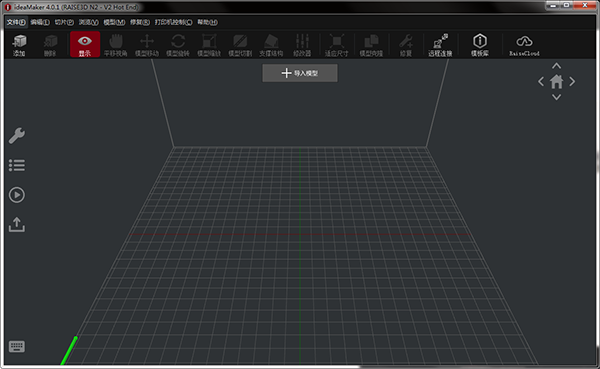
Task: Open the RaiseCloud cloud icon
Action: [x=524, y=45]
